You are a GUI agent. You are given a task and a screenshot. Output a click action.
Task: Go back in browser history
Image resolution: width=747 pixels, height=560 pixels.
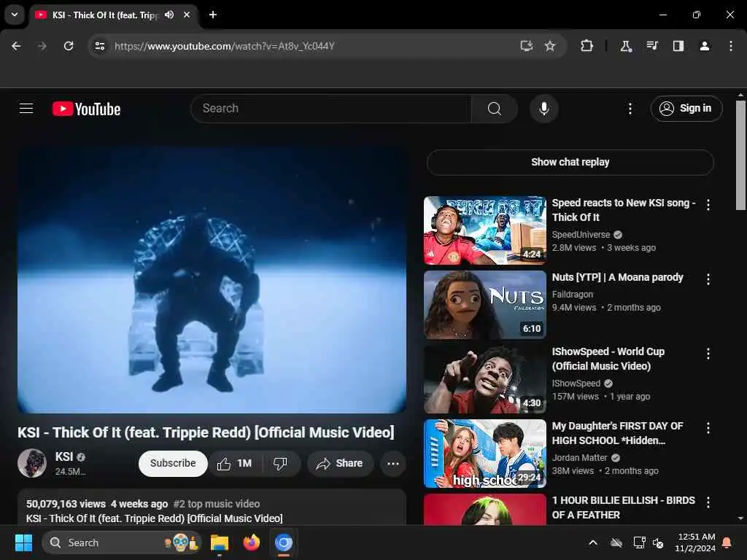point(16,46)
